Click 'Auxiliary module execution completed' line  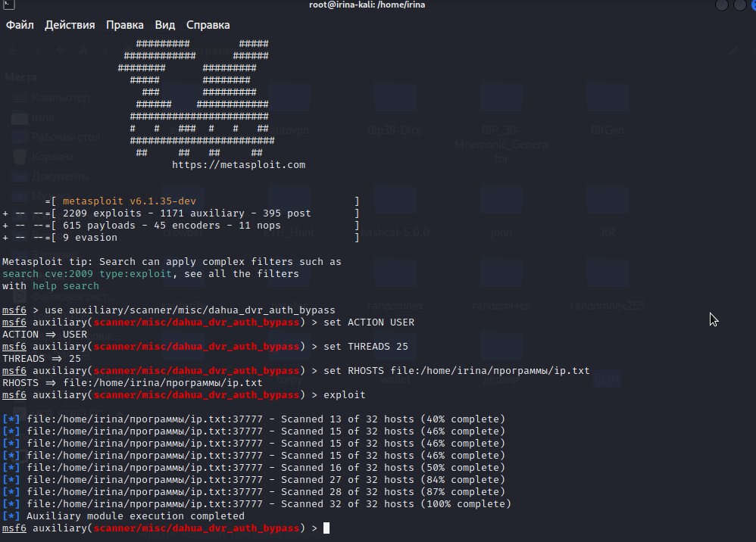[123, 516]
